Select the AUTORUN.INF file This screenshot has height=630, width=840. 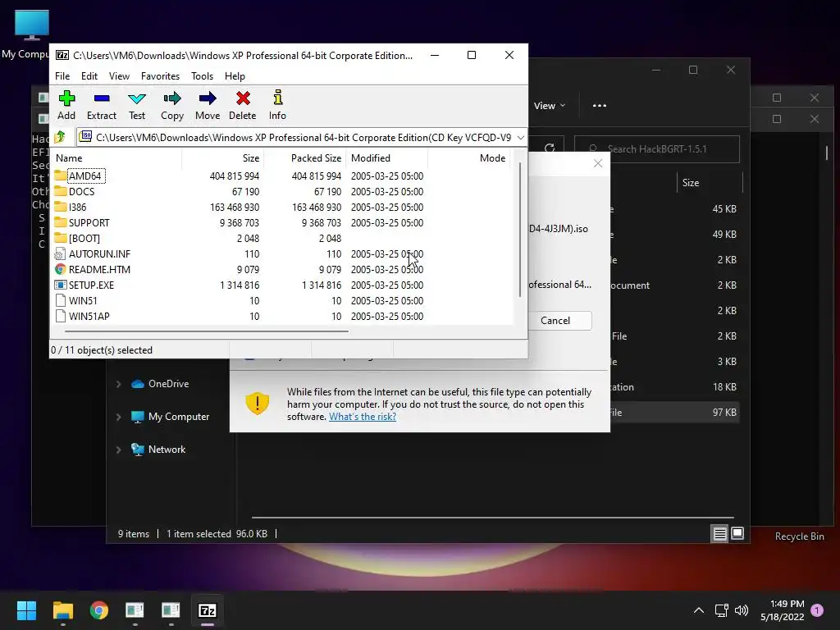tap(92, 253)
